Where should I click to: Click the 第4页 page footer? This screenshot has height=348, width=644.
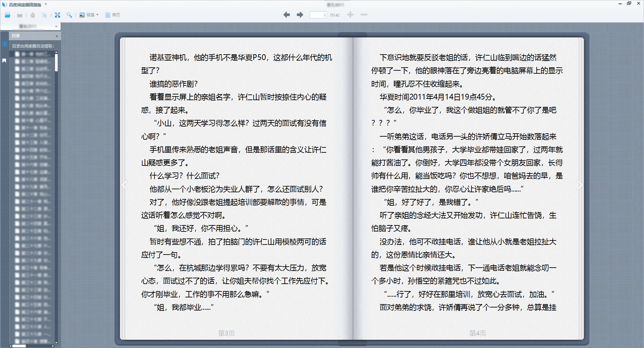pos(478,333)
